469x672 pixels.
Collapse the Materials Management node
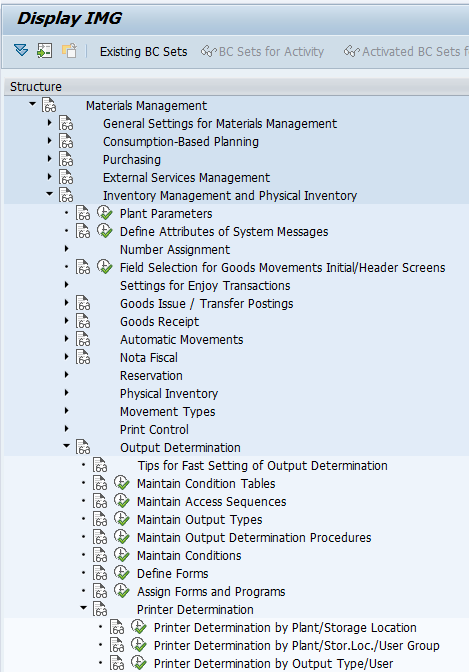coord(33,104)
